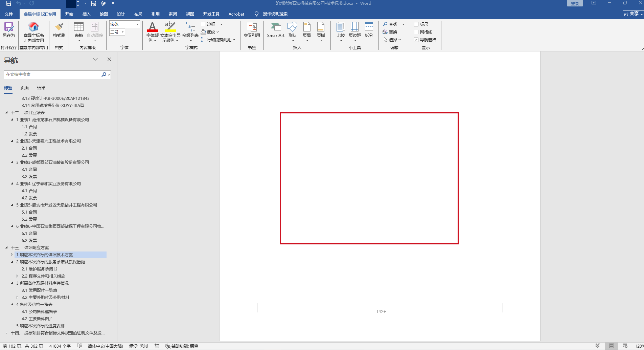Close the 导航 navigation pane
This screenshot has height=350, width=644.
[109, 59]
